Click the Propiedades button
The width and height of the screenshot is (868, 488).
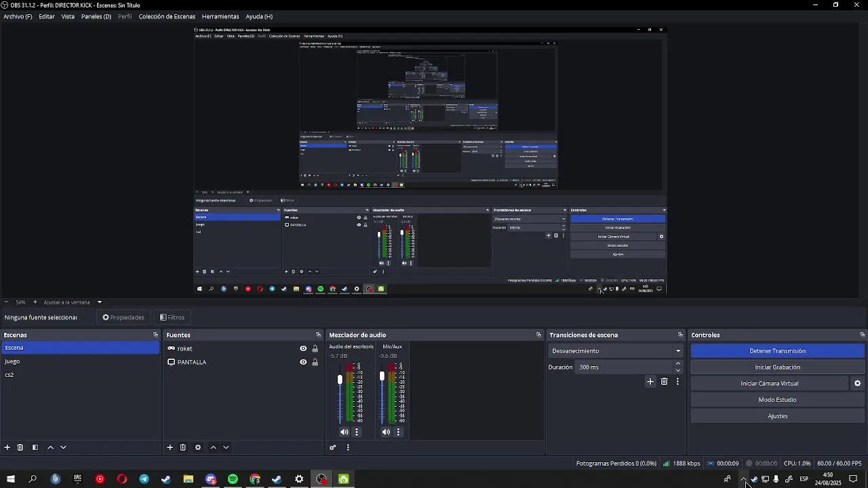click(x=123, y=317)
